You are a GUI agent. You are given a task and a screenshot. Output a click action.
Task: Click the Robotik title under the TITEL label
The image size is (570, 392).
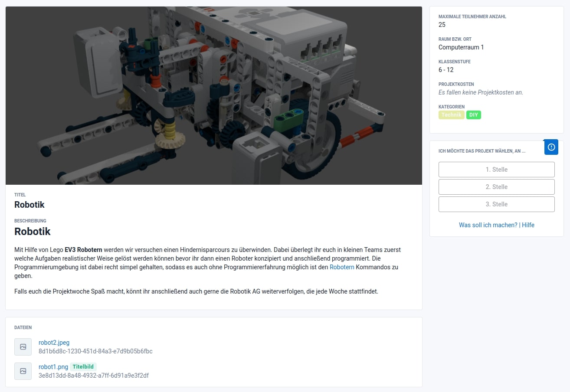coord(29,205)
